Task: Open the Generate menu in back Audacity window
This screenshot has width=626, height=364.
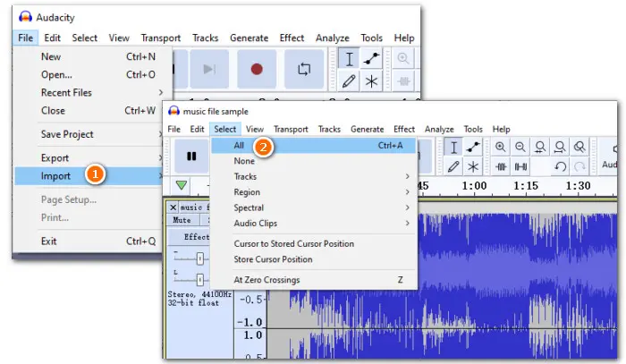Action: [x=249, y=38]
